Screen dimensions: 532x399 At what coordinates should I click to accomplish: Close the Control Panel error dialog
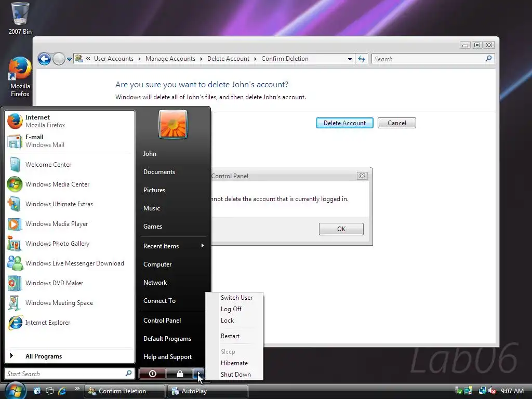point(362,176)
